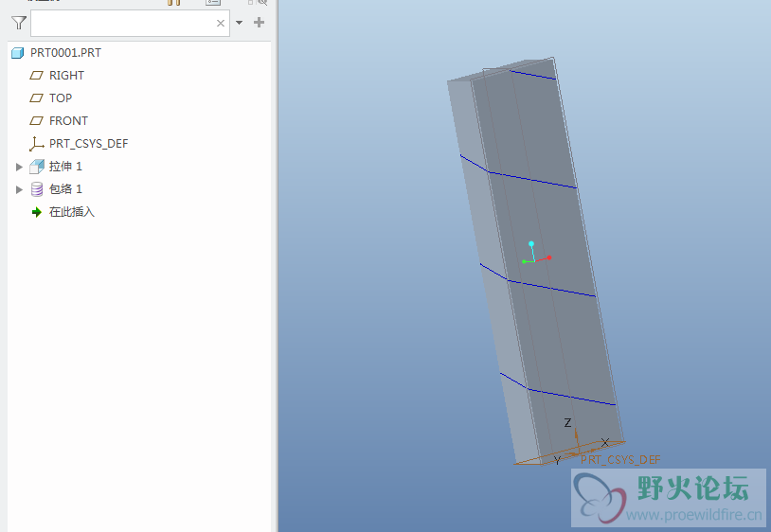
Task: Click the plus icon beside the search box
Action: [x=260, y=22]
